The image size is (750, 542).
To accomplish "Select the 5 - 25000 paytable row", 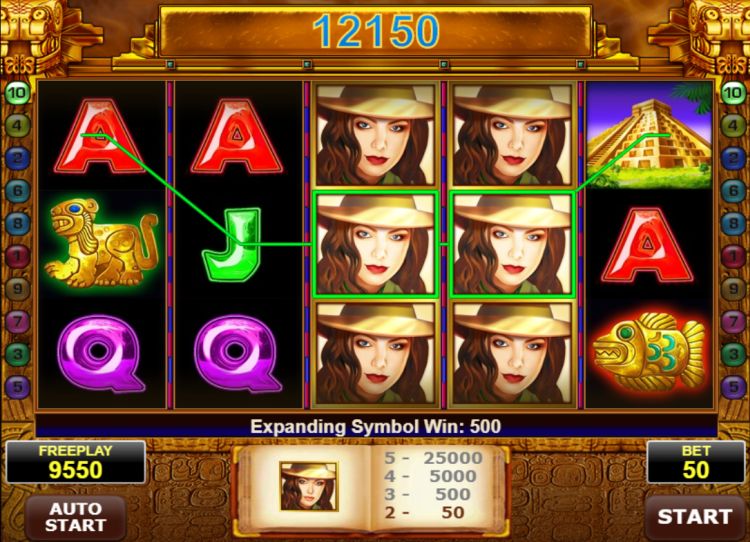I will pos(433,458).
